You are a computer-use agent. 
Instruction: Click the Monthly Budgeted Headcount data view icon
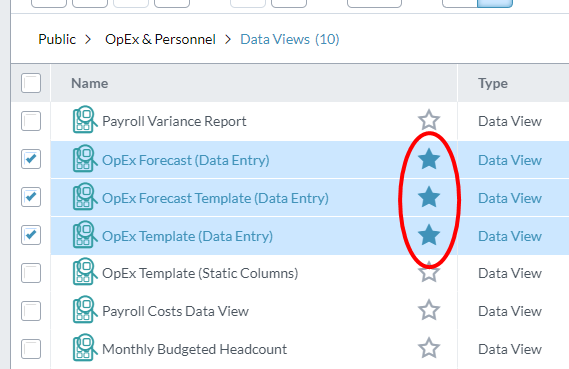pyautogui.click(x=85, y=348)
